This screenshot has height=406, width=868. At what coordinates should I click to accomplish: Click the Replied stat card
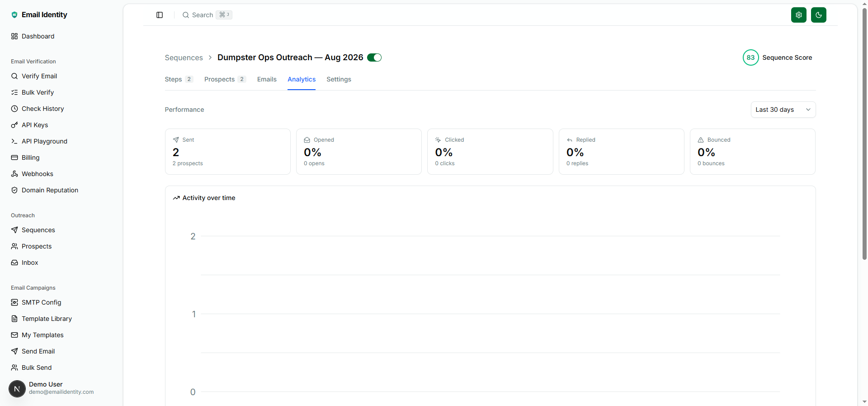(622, 152)
